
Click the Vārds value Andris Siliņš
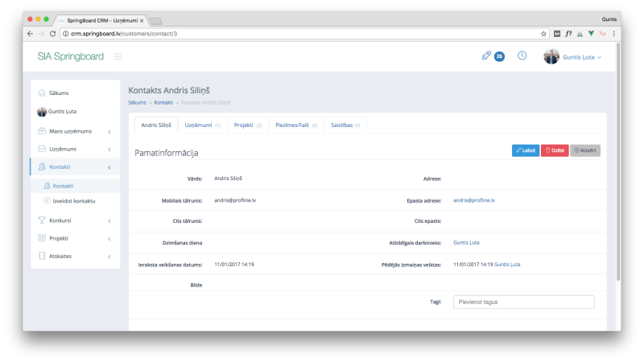click(228, 179)
